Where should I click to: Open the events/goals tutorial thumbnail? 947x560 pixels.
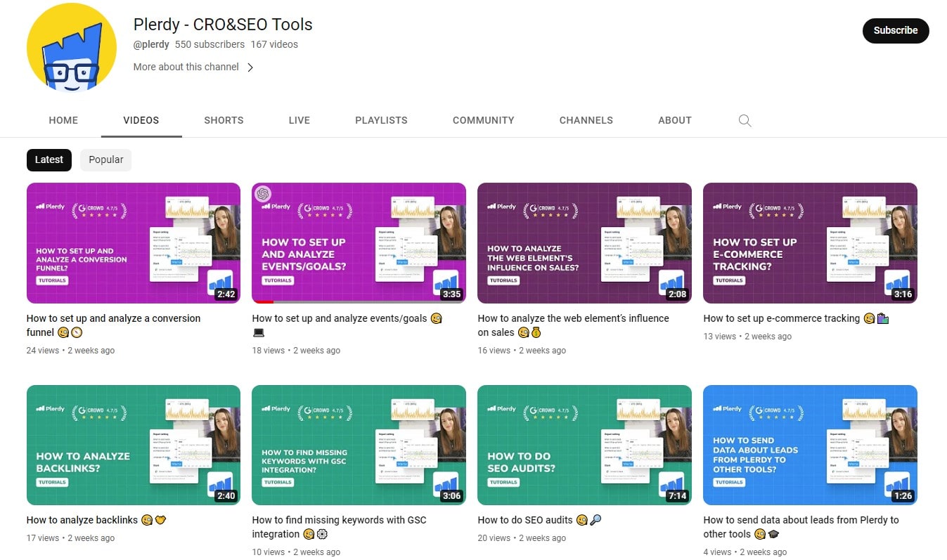tap(359, 242)
